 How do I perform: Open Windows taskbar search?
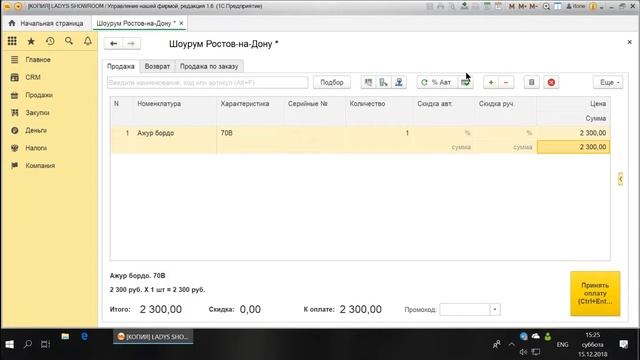point(28,344)
